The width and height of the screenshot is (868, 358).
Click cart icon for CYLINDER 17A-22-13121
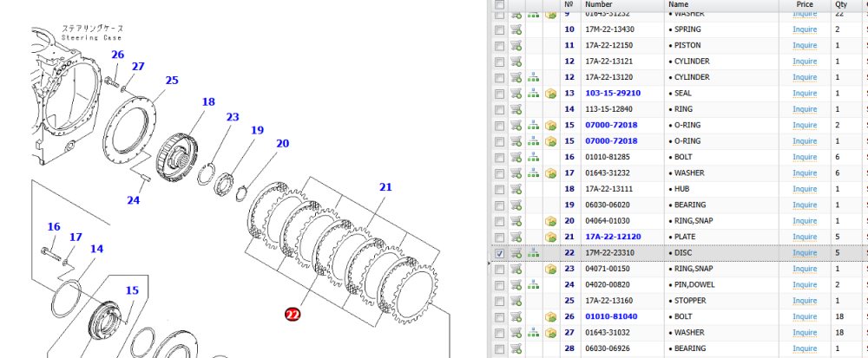pos(516,62)
